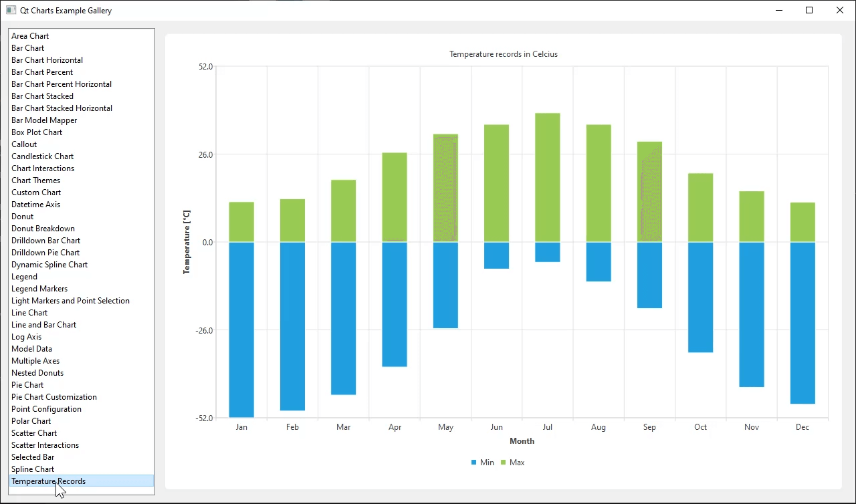This screenshot has width=856, height=504.
Task: Select the Spline Chart example
Action: click(x=33, y=469)
